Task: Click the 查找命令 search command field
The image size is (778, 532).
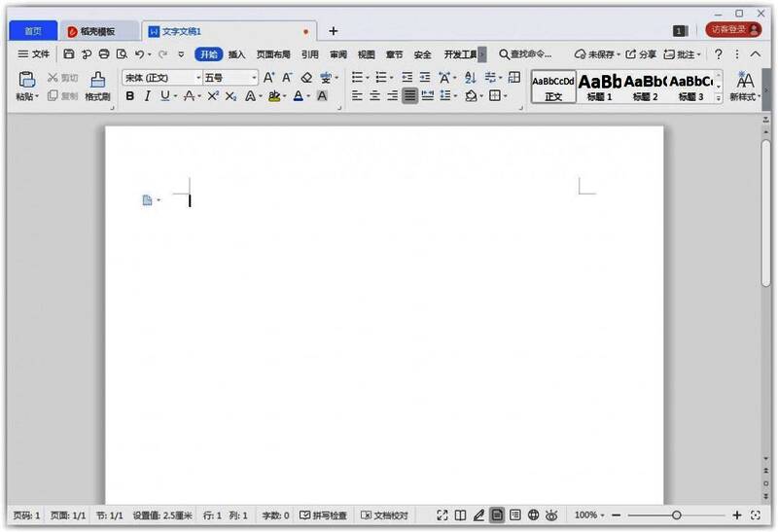Action: click(x=526, y=54)
